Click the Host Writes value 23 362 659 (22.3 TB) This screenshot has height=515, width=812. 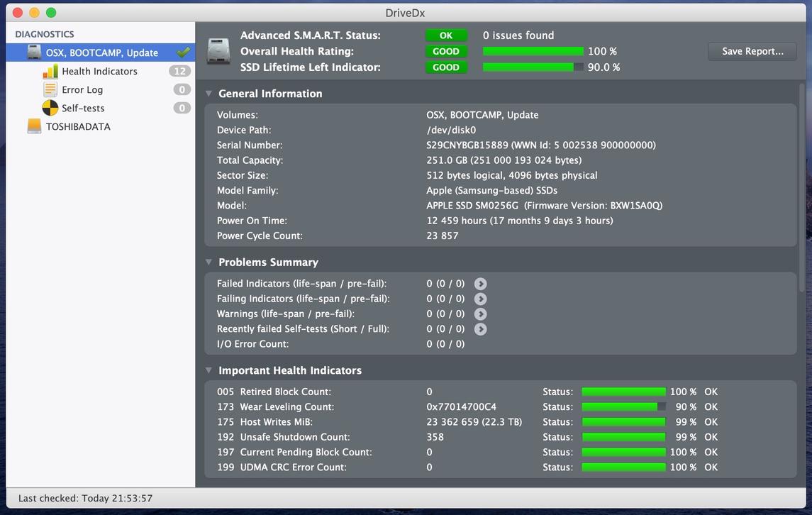coord(474,422)
